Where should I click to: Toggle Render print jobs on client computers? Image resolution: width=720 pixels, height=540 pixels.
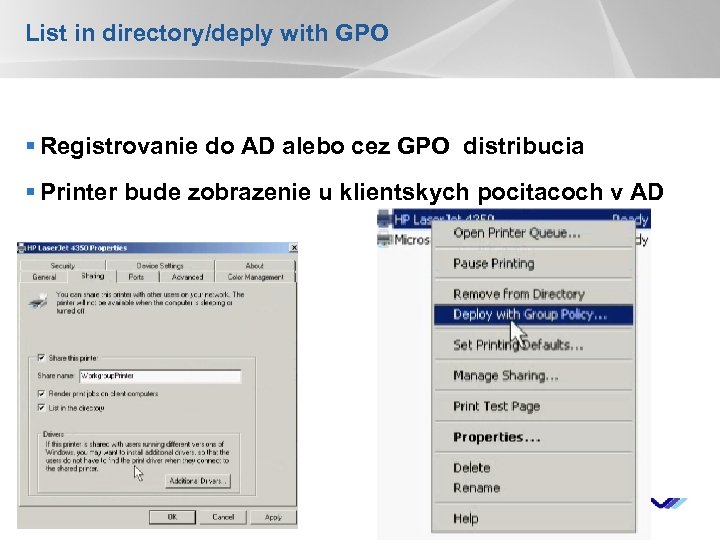pyautogui.click(x=41, y=394)
